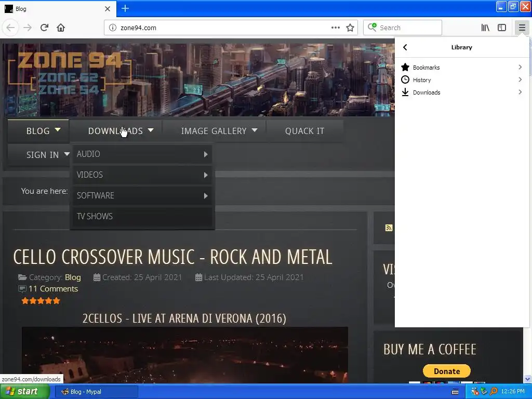Close the Blog tab
This screenshot has height=399, width=532.
[108, 8]
